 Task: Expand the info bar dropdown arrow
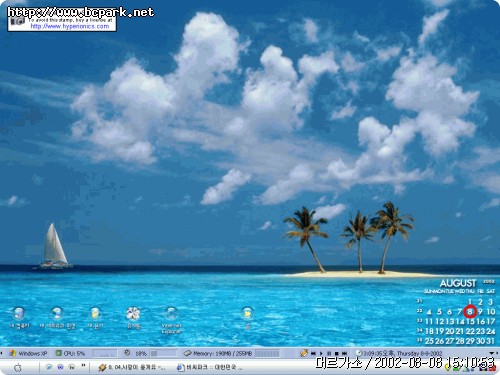(x=492, y=353)
